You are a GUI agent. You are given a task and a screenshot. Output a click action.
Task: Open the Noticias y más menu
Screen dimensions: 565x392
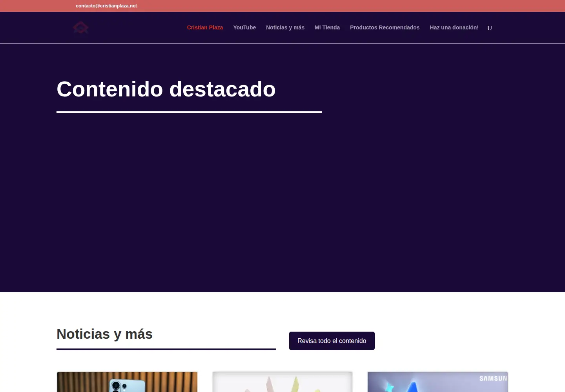(285, 27)
